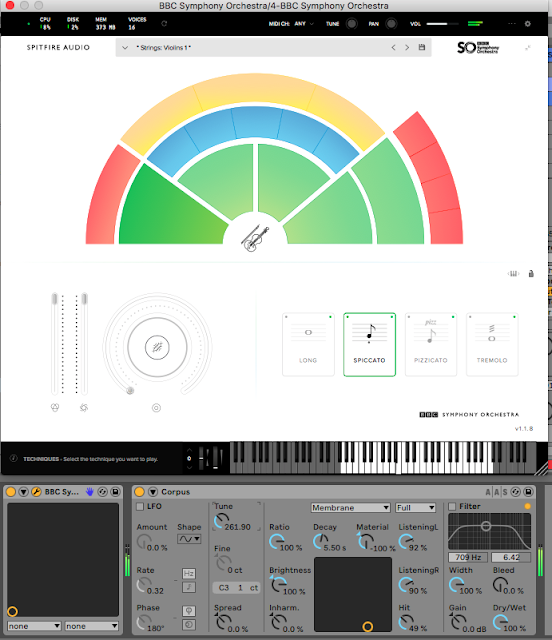Click the Dry/Wet knob in Corpus
Screen dimensions: 552x640
[x=500, y=622]
